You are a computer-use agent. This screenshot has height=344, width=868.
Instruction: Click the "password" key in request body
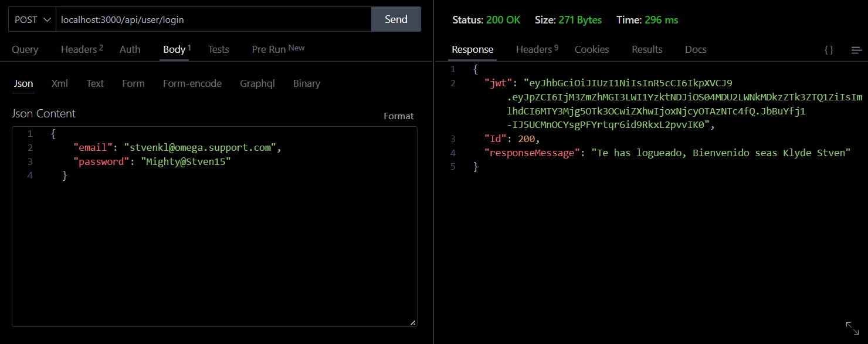(102, 161)
